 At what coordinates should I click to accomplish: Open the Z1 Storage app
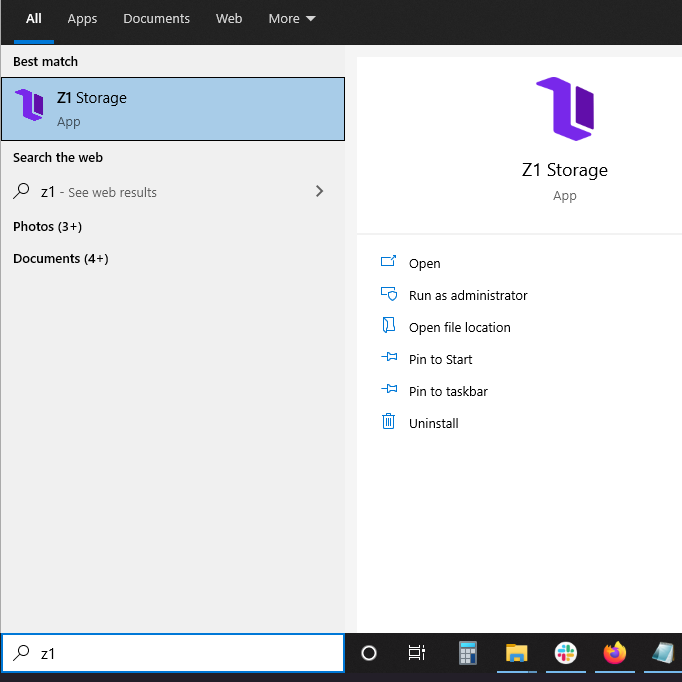tap(424, 264)
